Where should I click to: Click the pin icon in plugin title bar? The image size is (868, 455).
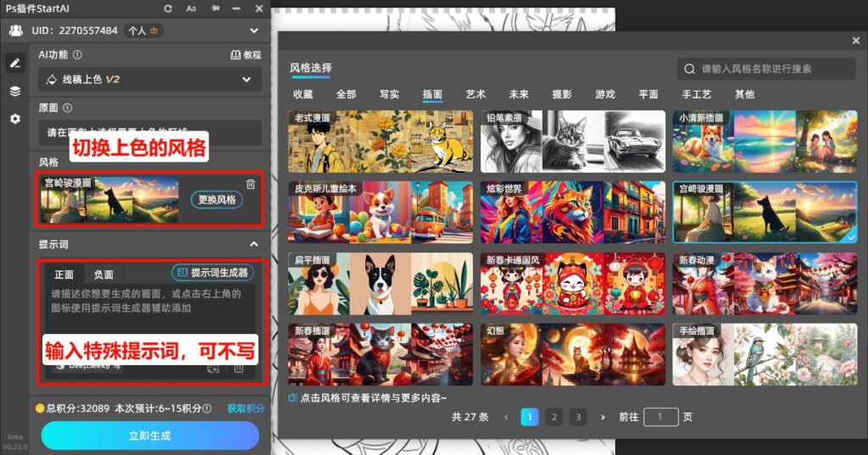pyautogui.click(x=215, y=8)
